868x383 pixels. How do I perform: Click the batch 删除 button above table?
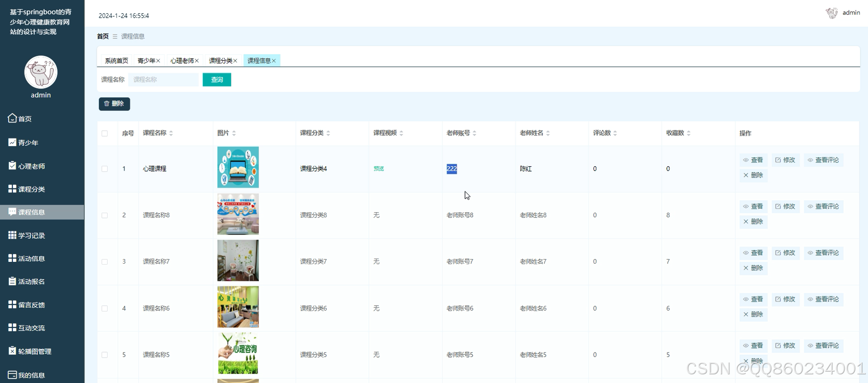click(x=114, y=104)
